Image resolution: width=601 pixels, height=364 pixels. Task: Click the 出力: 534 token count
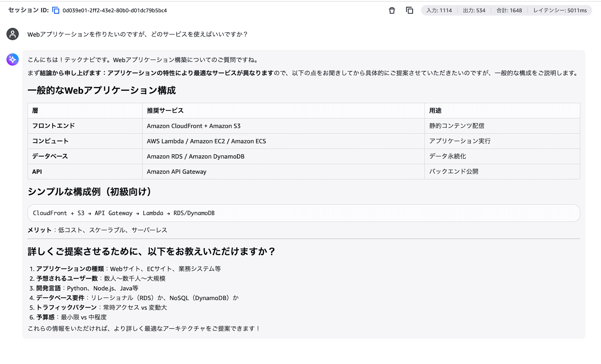point(474,11)
